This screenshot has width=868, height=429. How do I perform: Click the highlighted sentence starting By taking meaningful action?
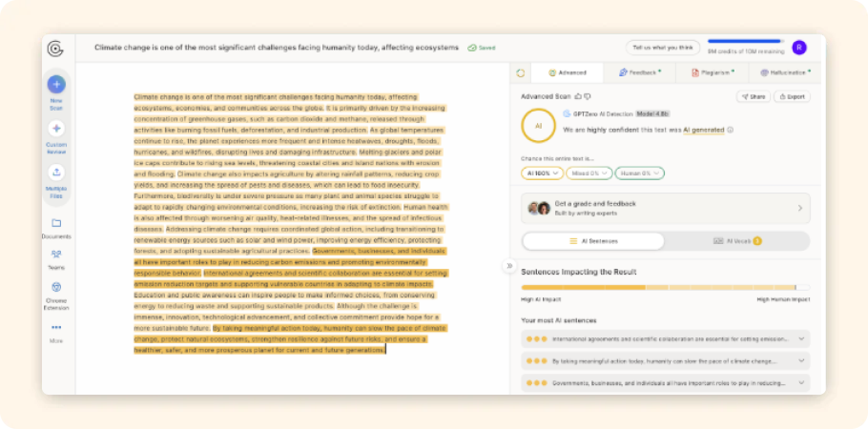point(290,338)
